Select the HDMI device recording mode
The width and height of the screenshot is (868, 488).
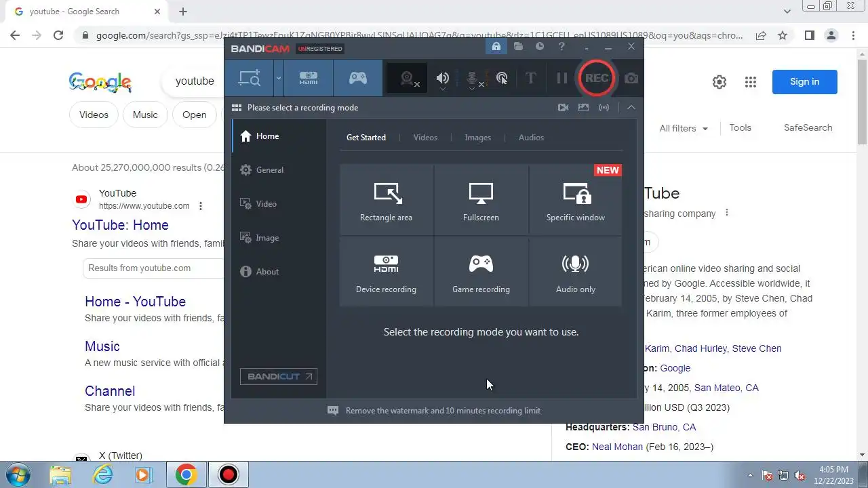click(x=309, y=78)
